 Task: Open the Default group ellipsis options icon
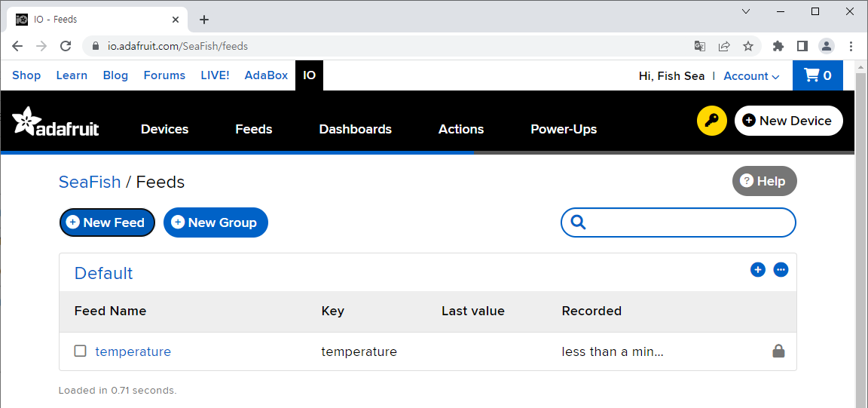coord(781,270)
